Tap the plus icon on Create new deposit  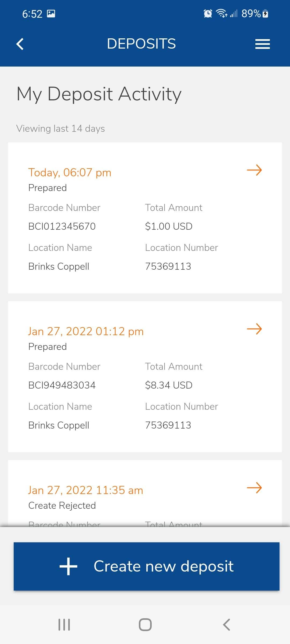click(68, 566)
